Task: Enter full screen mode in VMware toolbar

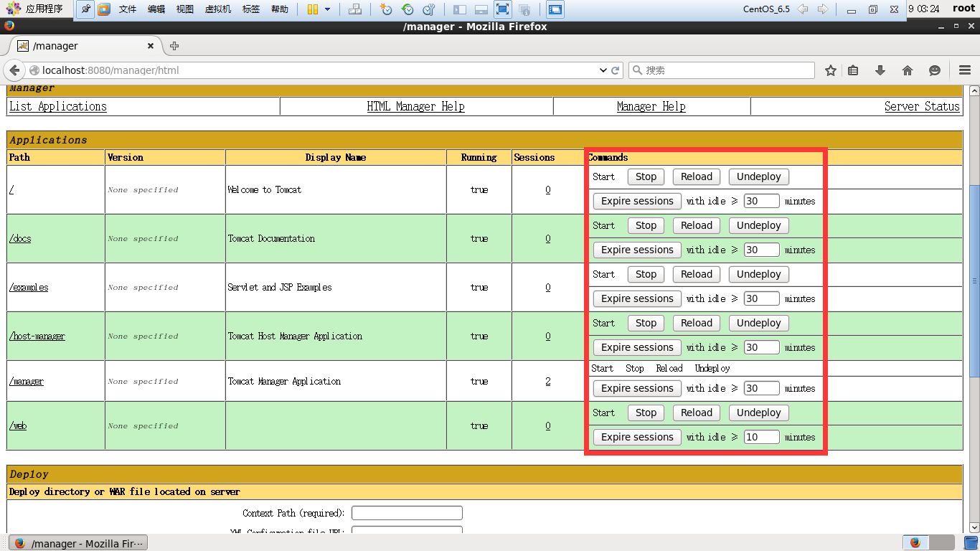Action: point(503,9)
